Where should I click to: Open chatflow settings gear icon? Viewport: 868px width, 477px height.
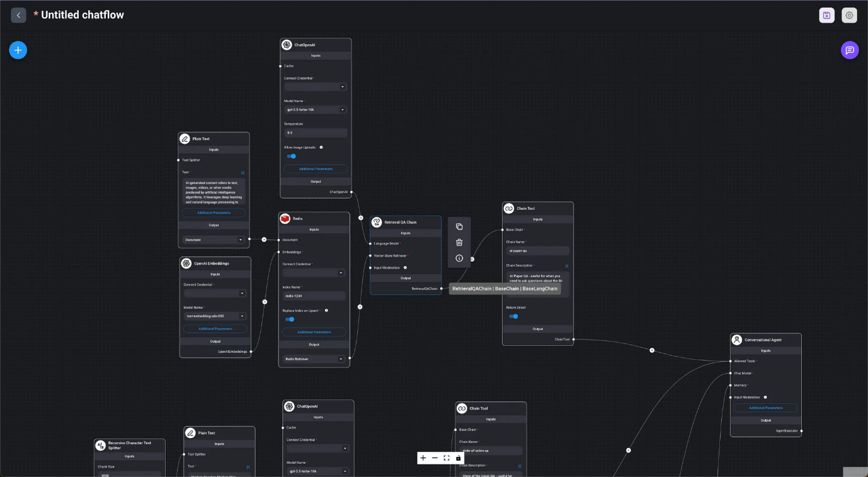point(849,15)
